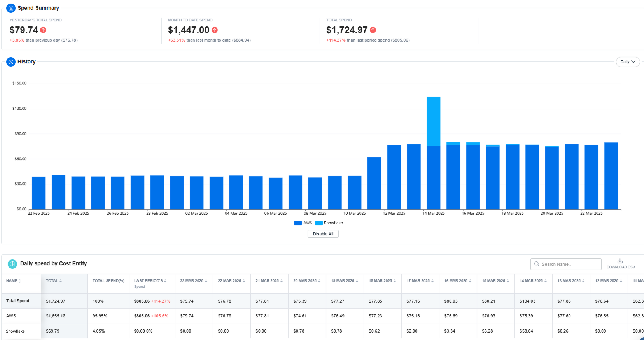The width and height of the screenshot is (644, 340).
Task: Click the last bar for 23 Mar 2025
Action: click(611, 176)
